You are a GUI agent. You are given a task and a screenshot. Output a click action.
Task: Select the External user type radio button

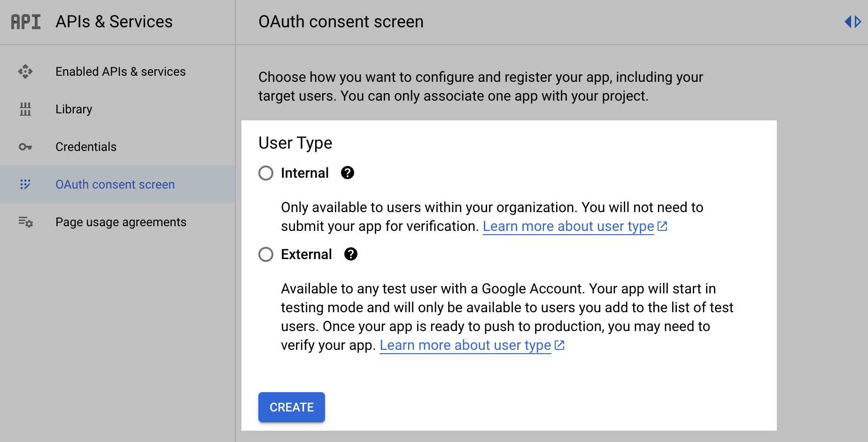point(266,254)
